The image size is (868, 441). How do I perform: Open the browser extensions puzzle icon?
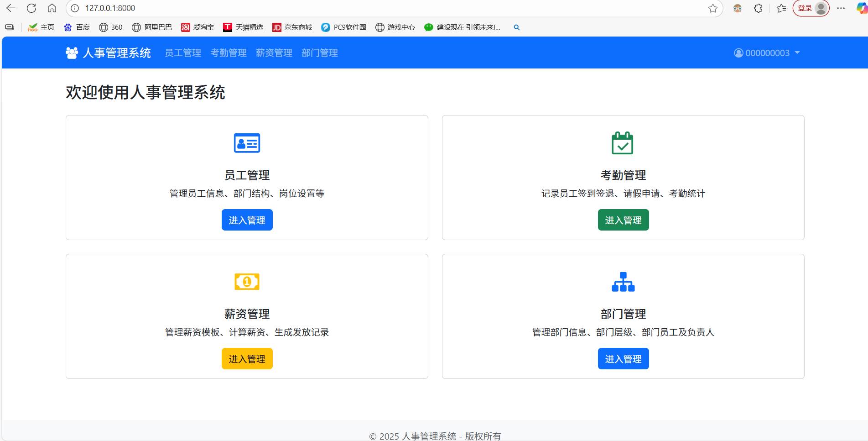pos(758,8)
